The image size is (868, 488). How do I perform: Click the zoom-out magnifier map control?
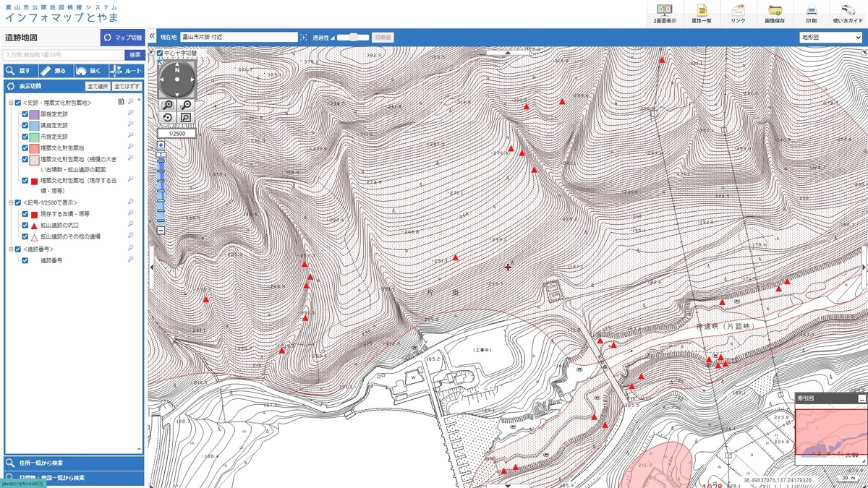[185, 105]
